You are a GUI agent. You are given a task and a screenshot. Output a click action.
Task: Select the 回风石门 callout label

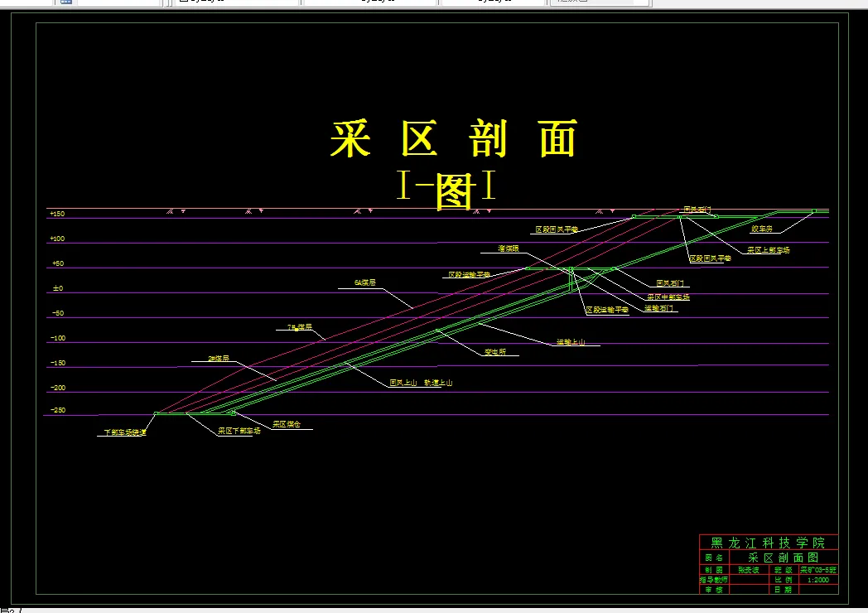670,282
